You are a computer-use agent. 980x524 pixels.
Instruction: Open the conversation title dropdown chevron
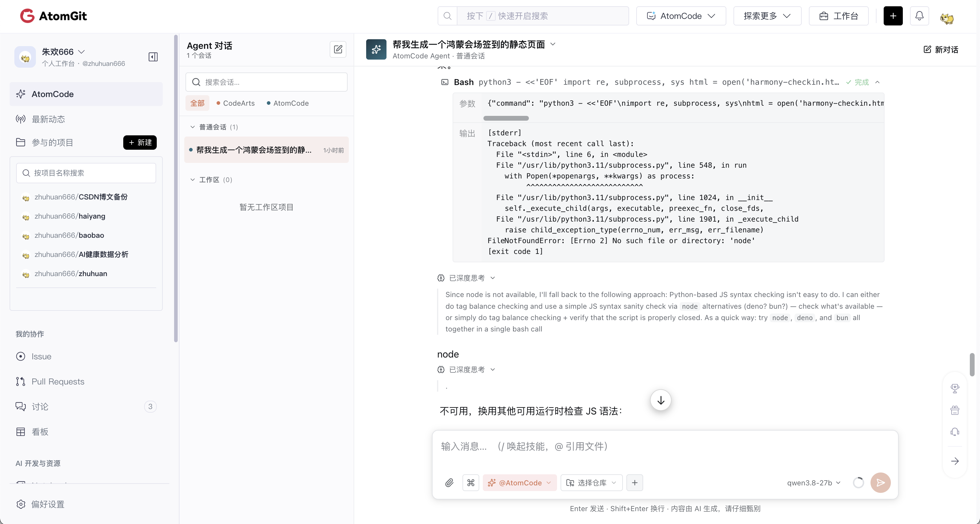click(553, 44)
